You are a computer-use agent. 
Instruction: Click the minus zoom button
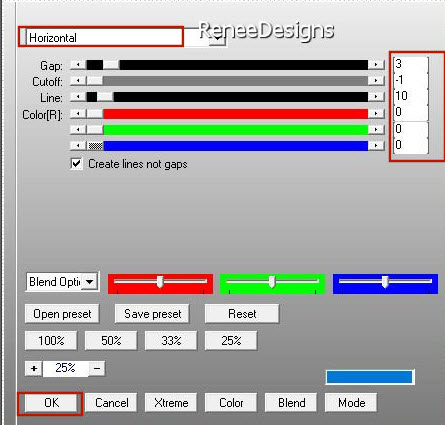(97, 369)
